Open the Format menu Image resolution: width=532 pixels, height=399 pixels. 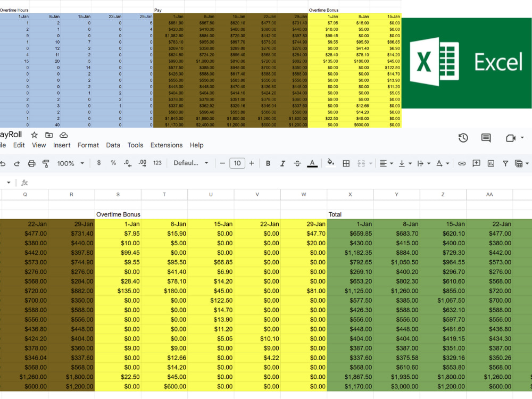click(x=88, y=145)
